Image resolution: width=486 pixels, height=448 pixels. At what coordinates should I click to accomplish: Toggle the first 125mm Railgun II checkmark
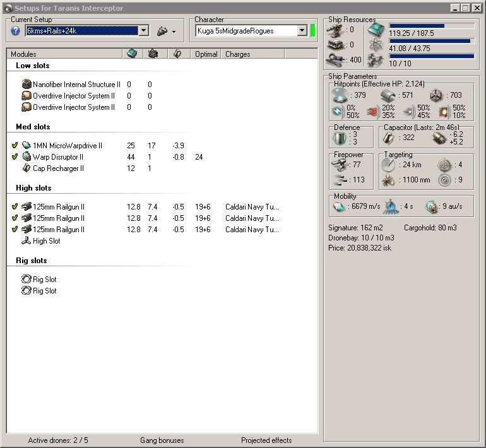tap(15, 206)
